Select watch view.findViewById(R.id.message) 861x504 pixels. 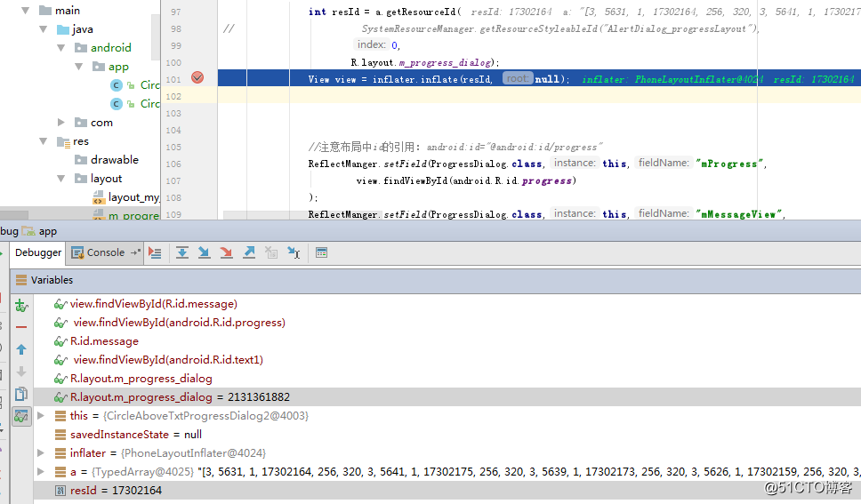pos(153,304)
